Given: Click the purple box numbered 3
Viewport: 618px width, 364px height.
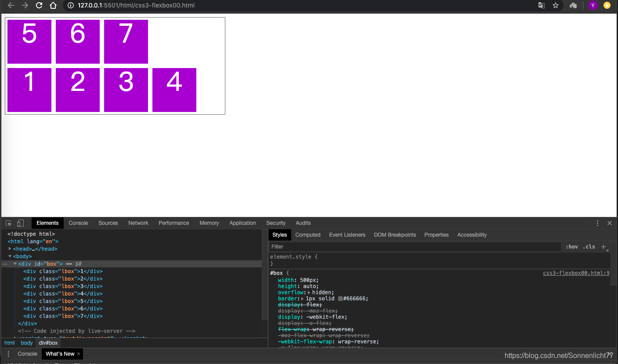Looking at the screenshot, I should tap(126, 90).
